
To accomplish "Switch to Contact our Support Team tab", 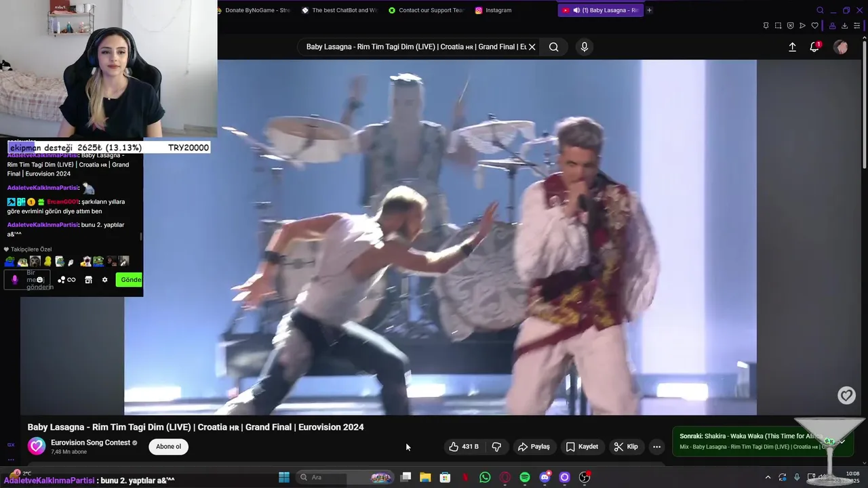I will point(426,10).
